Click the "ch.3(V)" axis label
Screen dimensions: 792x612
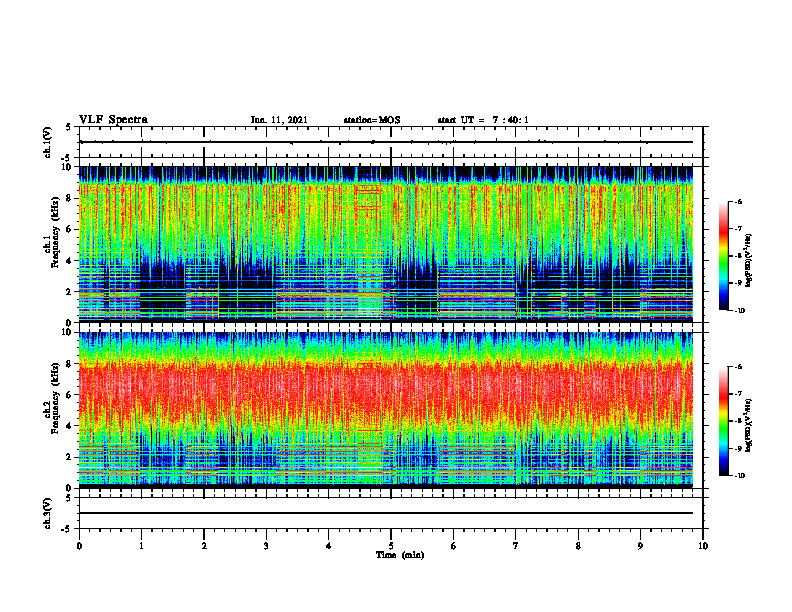point(48,513)
